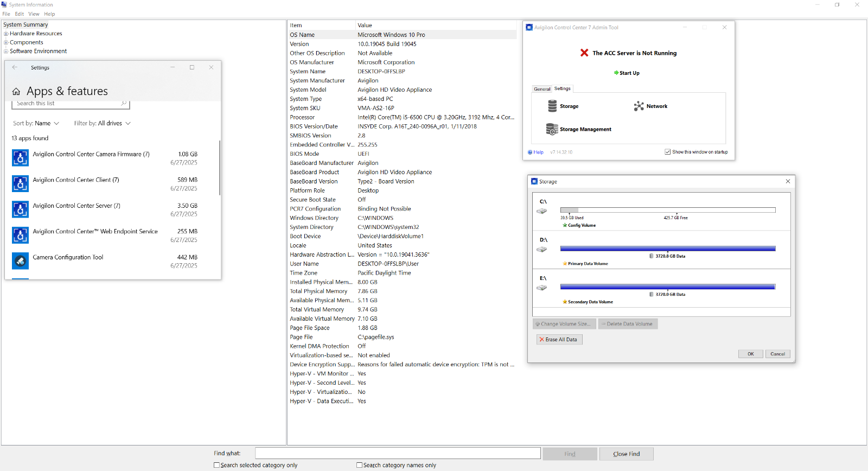
Task: Open the Storage Management icon
Action: tap(552, 129)
